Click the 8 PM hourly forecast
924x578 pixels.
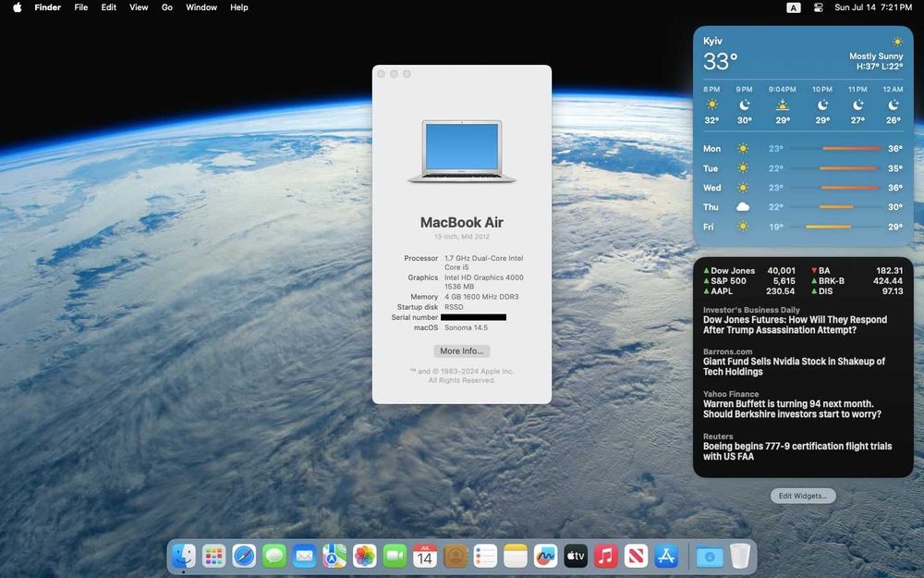tap(711, 105)
